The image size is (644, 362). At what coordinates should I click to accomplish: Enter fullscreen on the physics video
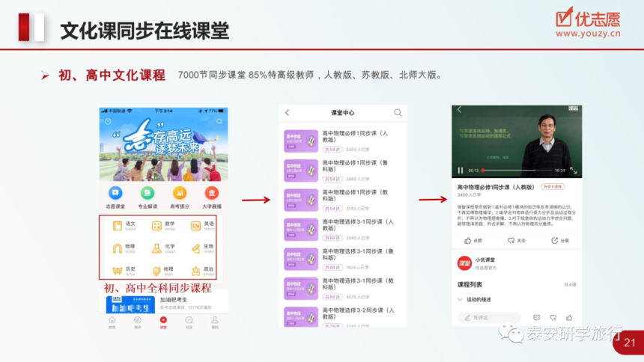coord(574,171)
